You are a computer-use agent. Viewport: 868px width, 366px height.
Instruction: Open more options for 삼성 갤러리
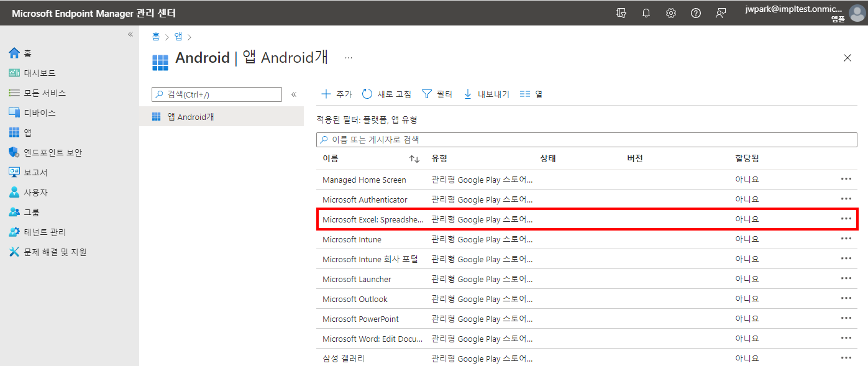pyautogui.click(x=846, y=358)
